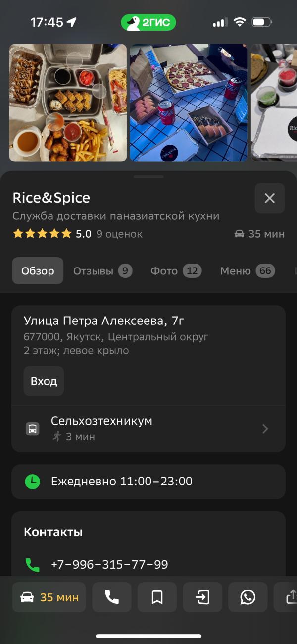This screenshot has width=297, height=644.
Task: Tap the bus stop icon
Action: point(33,429)
